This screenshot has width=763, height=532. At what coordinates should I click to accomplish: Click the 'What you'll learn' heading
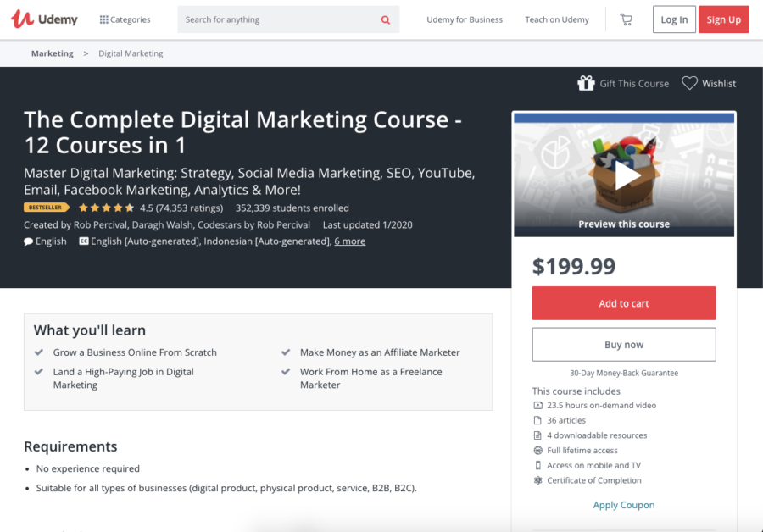click(90, 330)
